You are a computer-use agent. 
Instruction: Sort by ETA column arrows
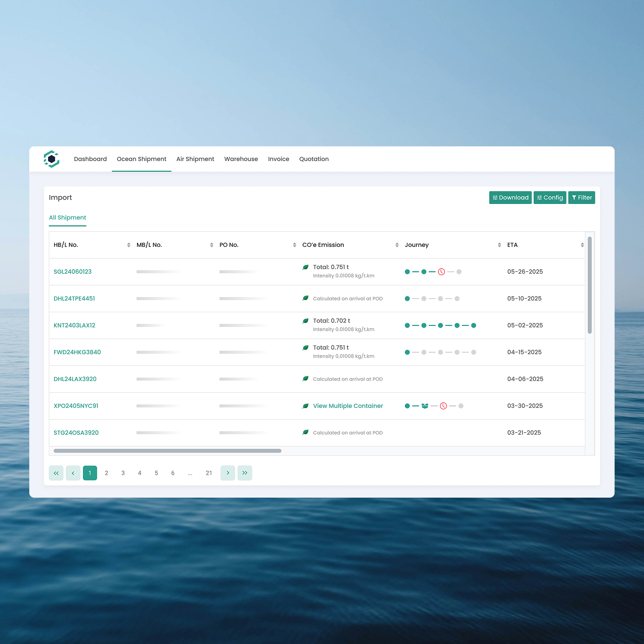(x=582, y=245)
